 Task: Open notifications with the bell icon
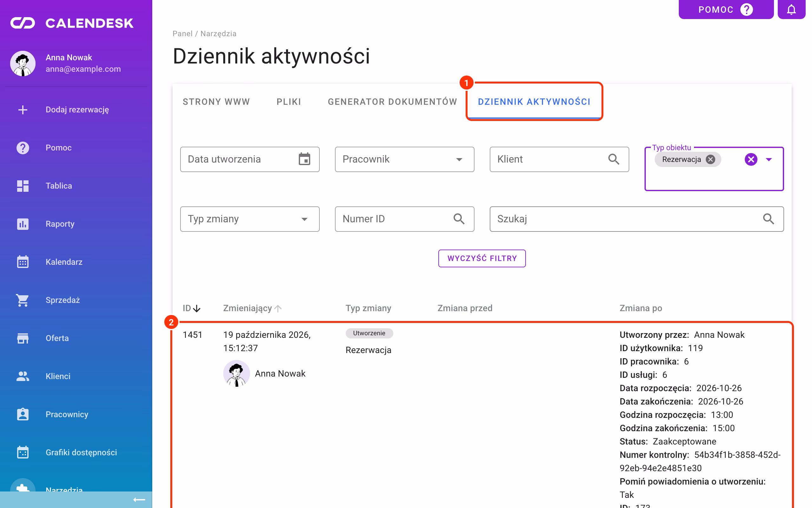tap(791, 10)
